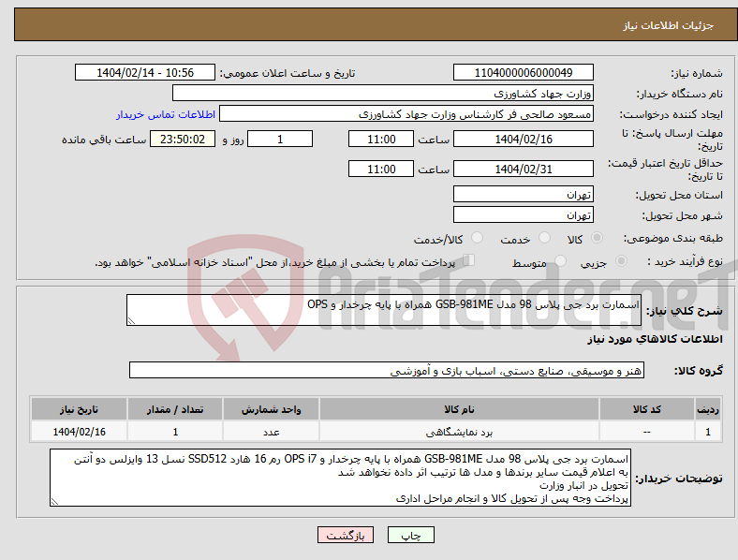This screenshot has height=560, width=738.
Task: Click the goods group field هنر و موسیقی
Action: [x=387, y=370]
